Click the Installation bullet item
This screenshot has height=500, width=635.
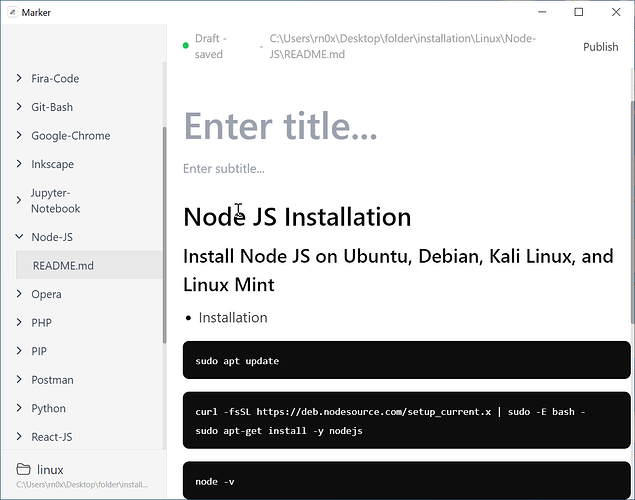(x=233, y=318)
